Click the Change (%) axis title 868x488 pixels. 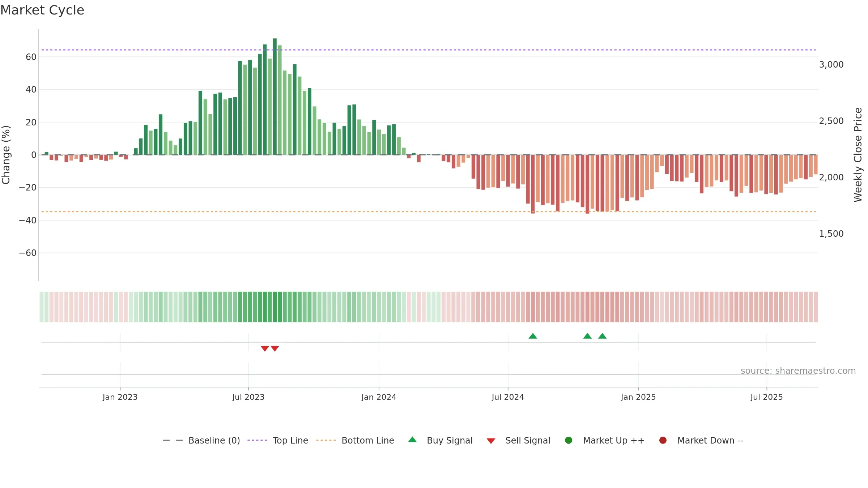(6, 155)
